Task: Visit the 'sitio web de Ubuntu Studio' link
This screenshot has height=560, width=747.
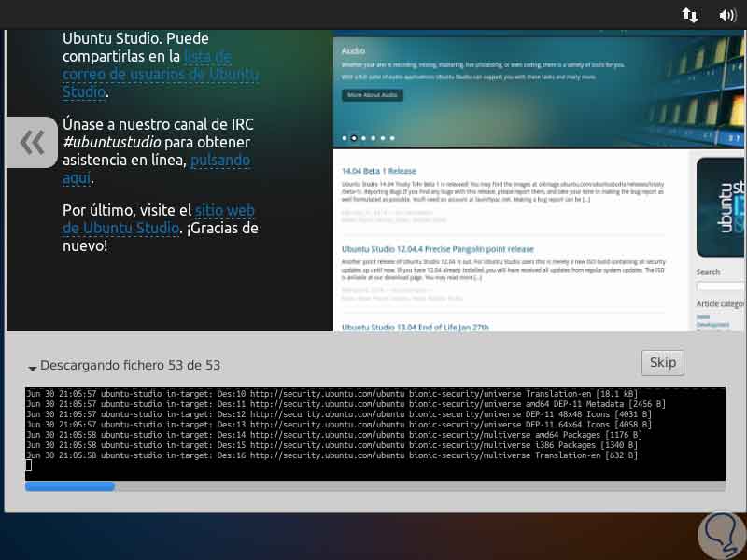Action: 159,219
